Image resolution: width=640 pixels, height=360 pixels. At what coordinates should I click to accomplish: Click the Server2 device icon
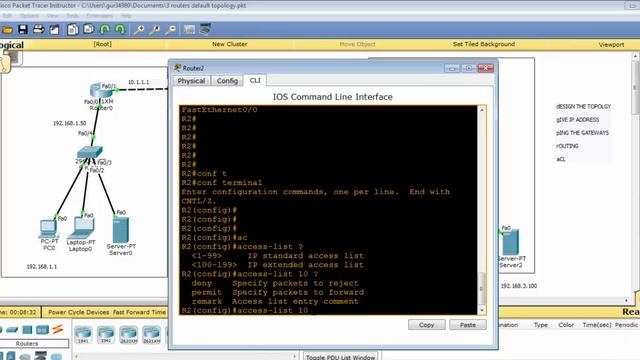511,242
